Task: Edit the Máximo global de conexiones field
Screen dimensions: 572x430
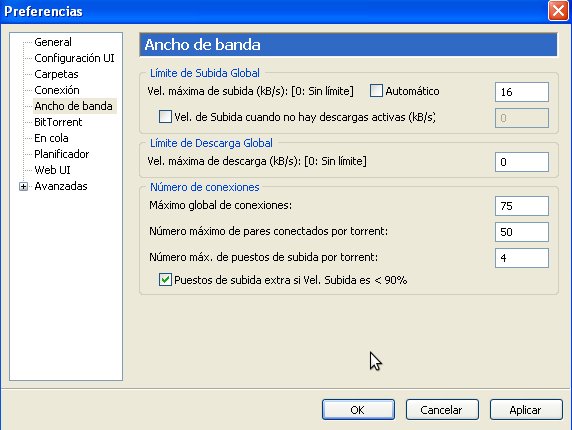Action: 522,206
